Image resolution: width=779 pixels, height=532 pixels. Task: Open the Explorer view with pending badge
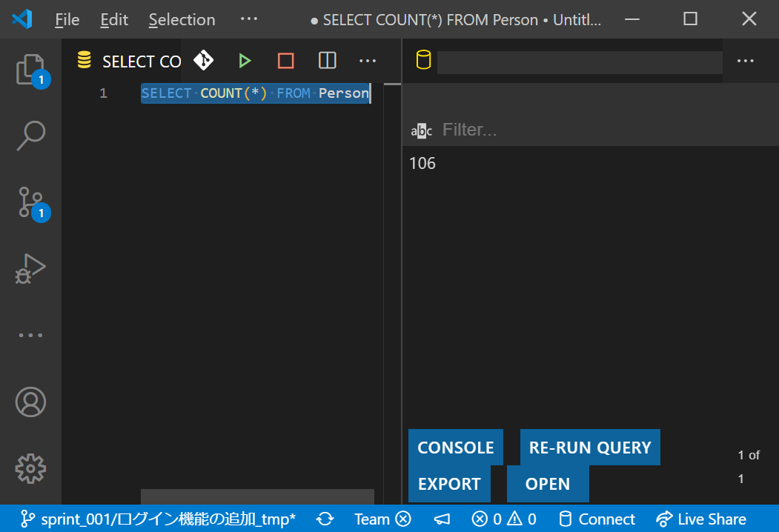[30, 69]
